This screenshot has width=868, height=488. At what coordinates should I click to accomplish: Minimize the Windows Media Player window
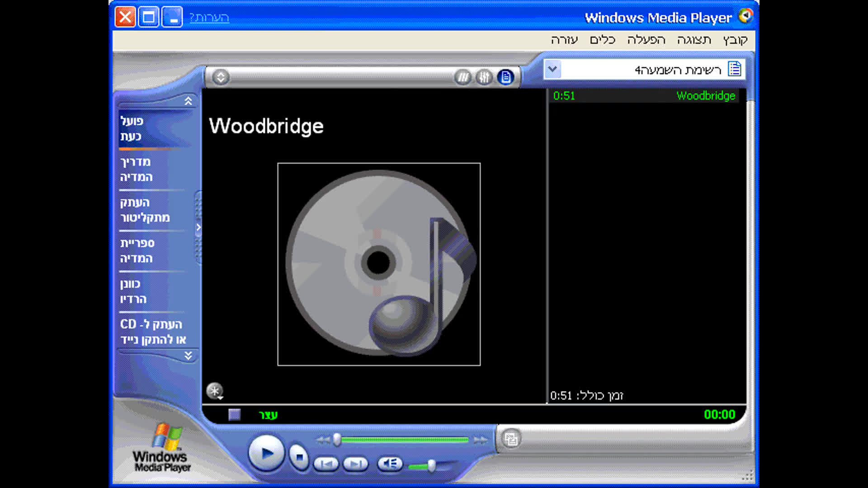point(172,17)
